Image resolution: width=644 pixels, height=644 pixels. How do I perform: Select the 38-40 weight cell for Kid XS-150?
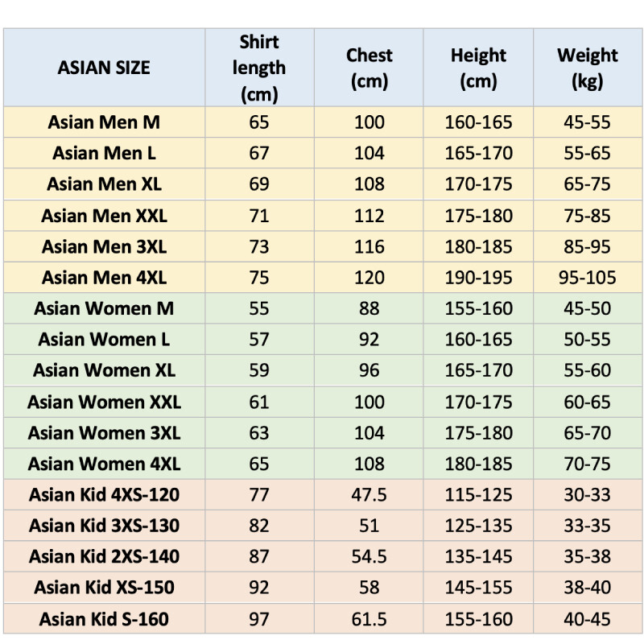click(588, 588)
